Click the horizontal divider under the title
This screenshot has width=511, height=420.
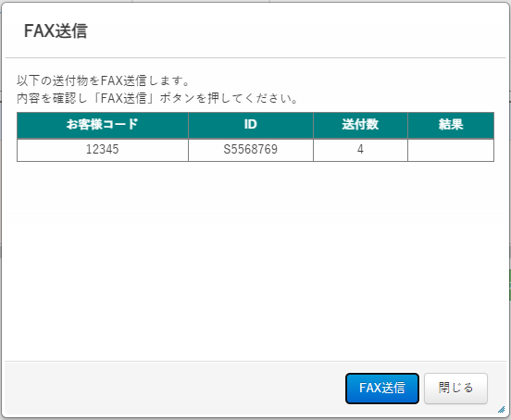[x=255, y=58]
